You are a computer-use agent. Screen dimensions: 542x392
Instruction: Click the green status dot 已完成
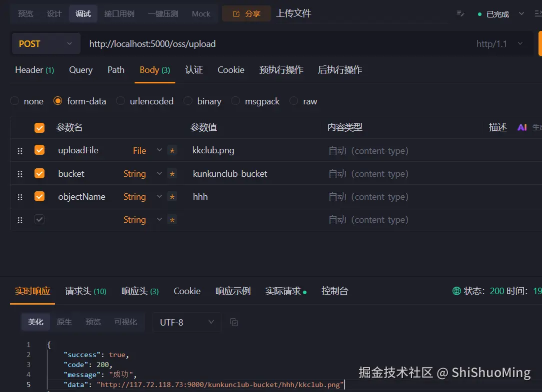point(479,14)
